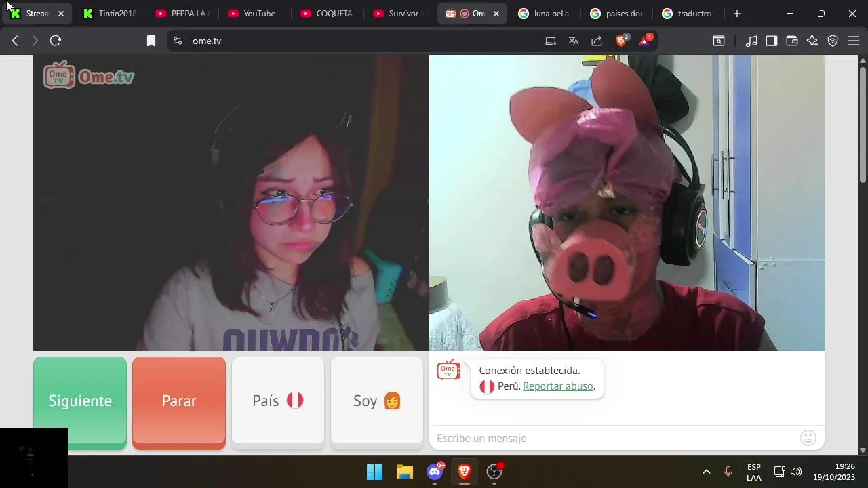Click the Siguiente button
Screen dimensions: 868x488
pyautogui.click(x=80, y=403)
